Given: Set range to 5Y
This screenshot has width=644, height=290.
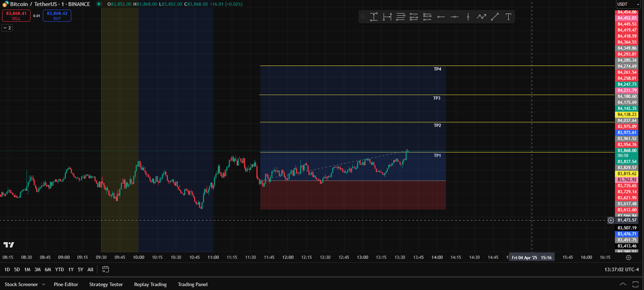Looking at the screenshot, I should (80, 269).
